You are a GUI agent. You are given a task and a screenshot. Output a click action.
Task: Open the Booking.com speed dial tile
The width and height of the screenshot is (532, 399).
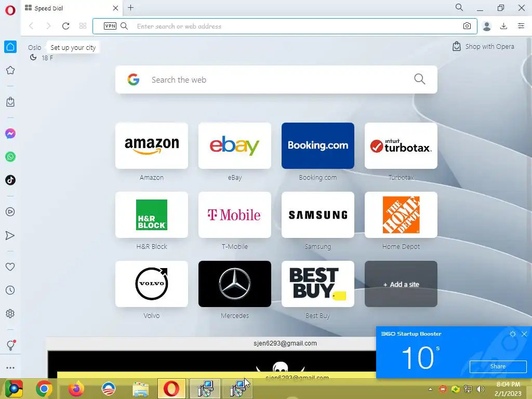pyautogui.click(x=318, y=145)
